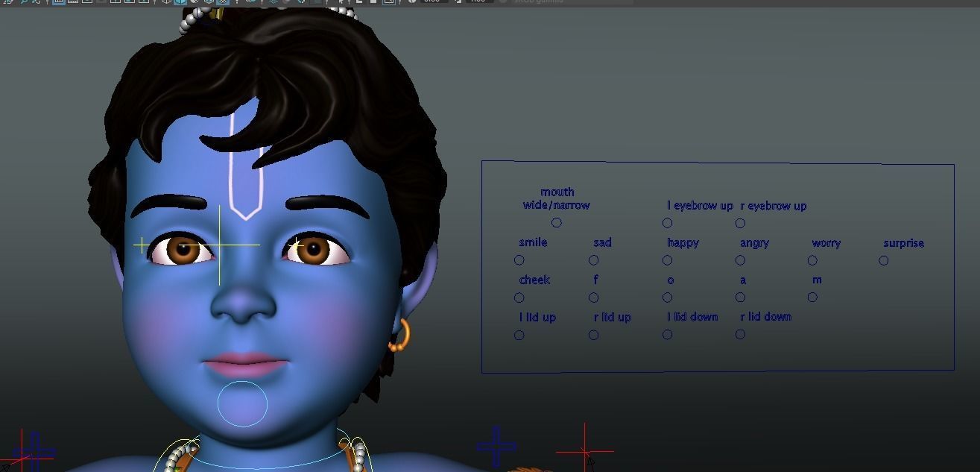Screen dimensions: 980x472
Task: Select the o phoneme control circle
Action: (x=667, y=298)
